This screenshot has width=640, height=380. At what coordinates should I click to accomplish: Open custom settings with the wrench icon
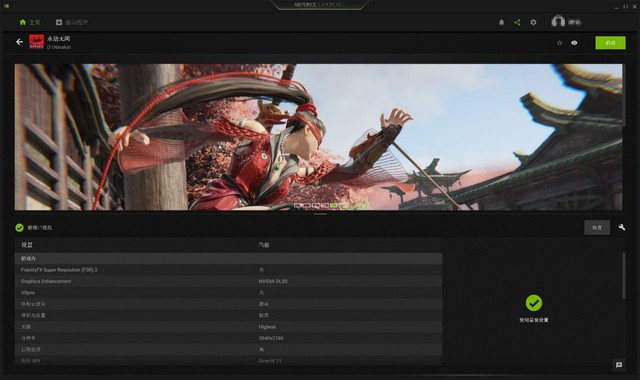(622, 227)
